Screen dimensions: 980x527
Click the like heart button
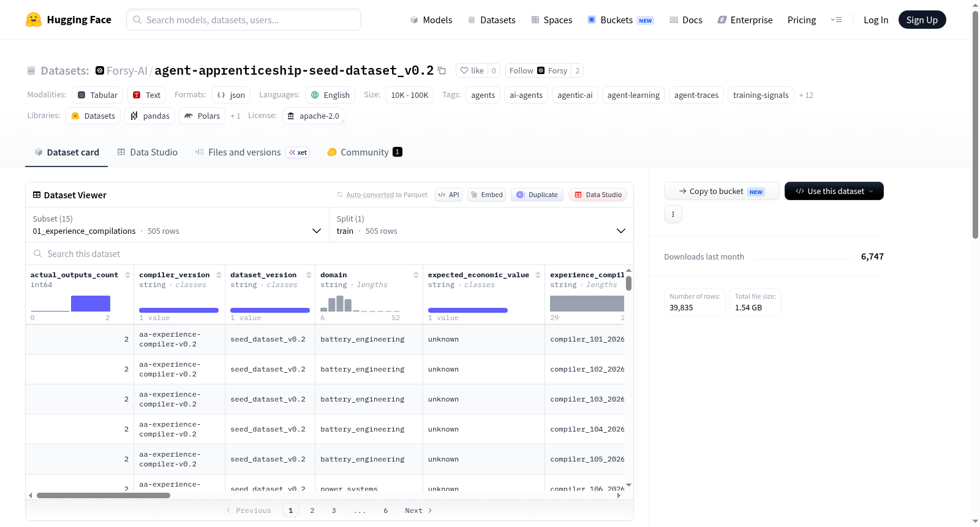pyautogui.click(x=472, y=70)
